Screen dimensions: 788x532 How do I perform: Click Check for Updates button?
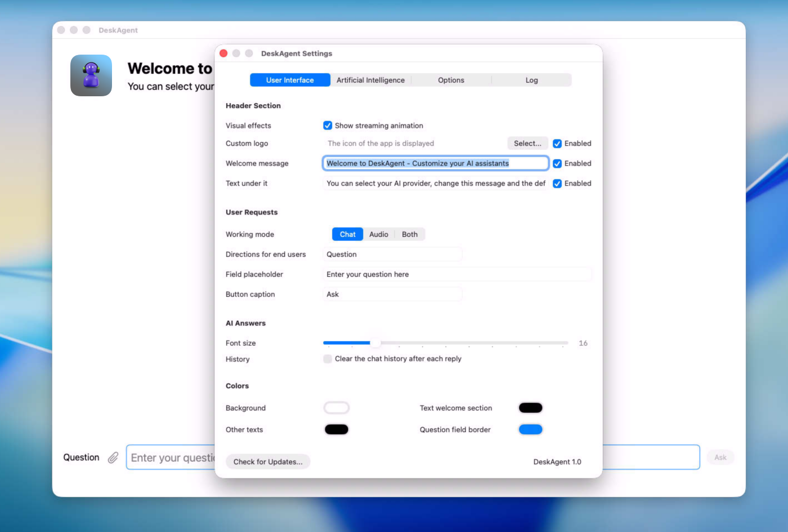tap(268, 462)
